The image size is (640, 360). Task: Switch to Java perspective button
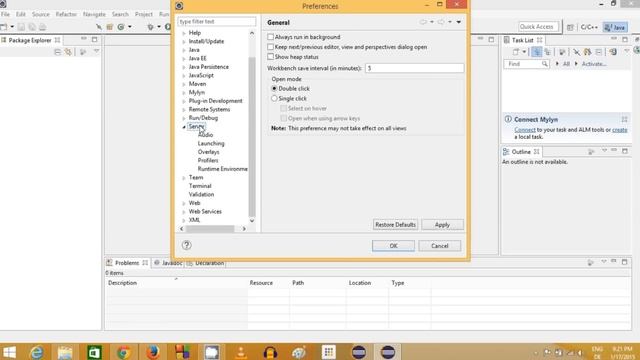pyautogui.click(x=616, y=27)
